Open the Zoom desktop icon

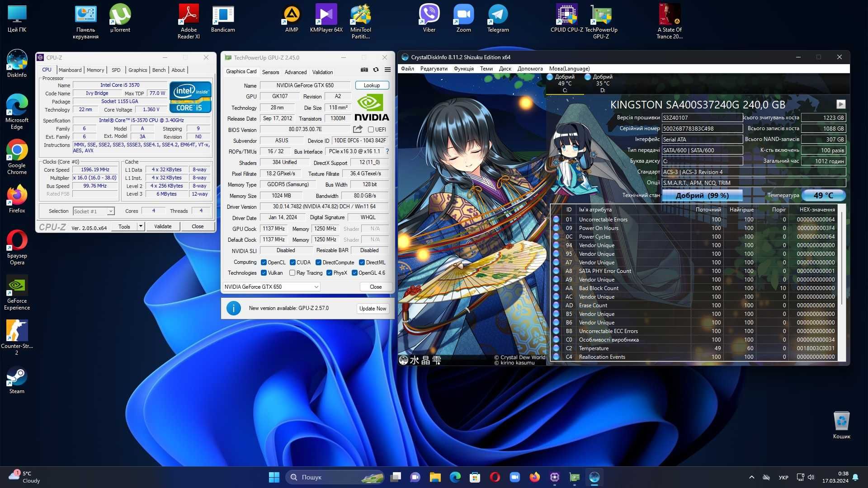tap(463, 19)
